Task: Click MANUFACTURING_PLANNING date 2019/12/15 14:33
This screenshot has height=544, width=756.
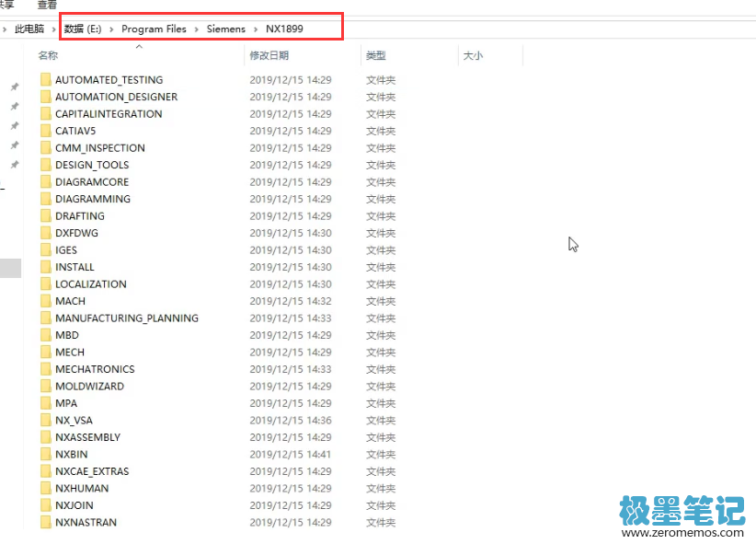Action: point(291,318)
